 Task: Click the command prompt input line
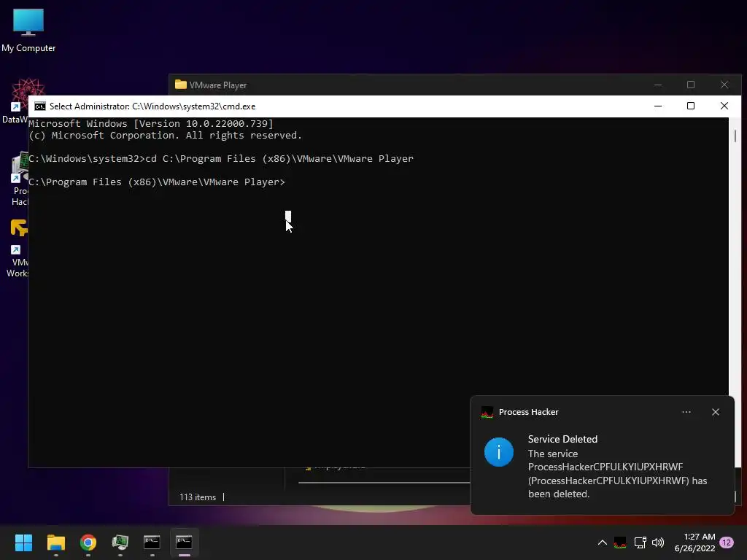click(x=157, y=182)
